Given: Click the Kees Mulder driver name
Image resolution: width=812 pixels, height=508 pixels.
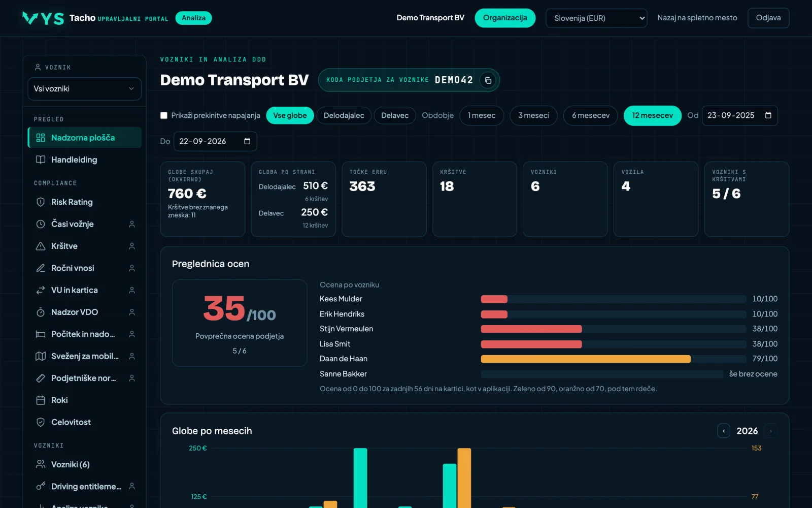Looking at the screenshot, I should coord(341,299).
